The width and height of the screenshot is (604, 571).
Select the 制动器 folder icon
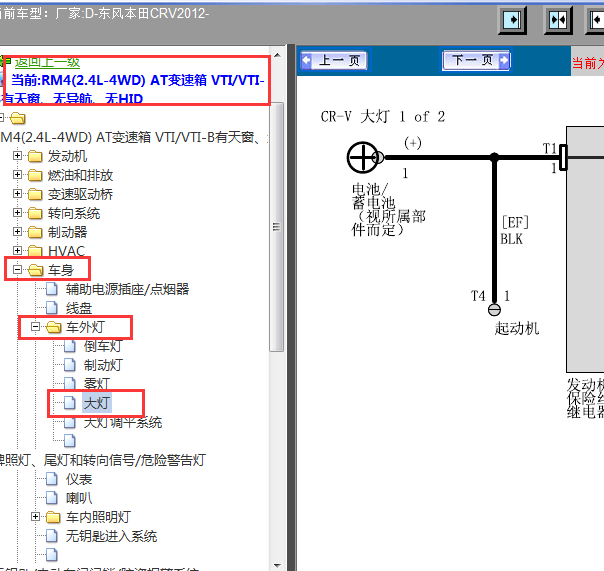click(35, 232)
